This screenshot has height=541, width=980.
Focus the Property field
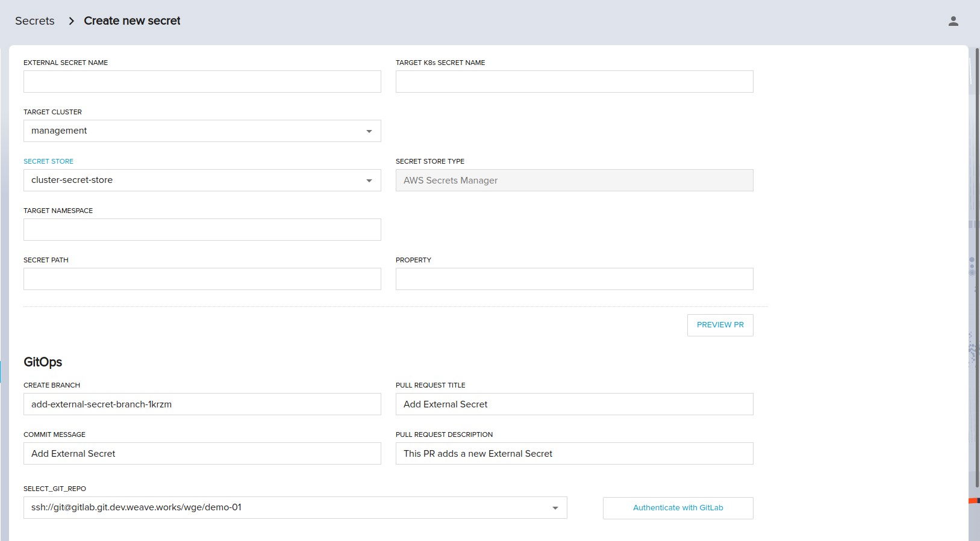(574, 279)
